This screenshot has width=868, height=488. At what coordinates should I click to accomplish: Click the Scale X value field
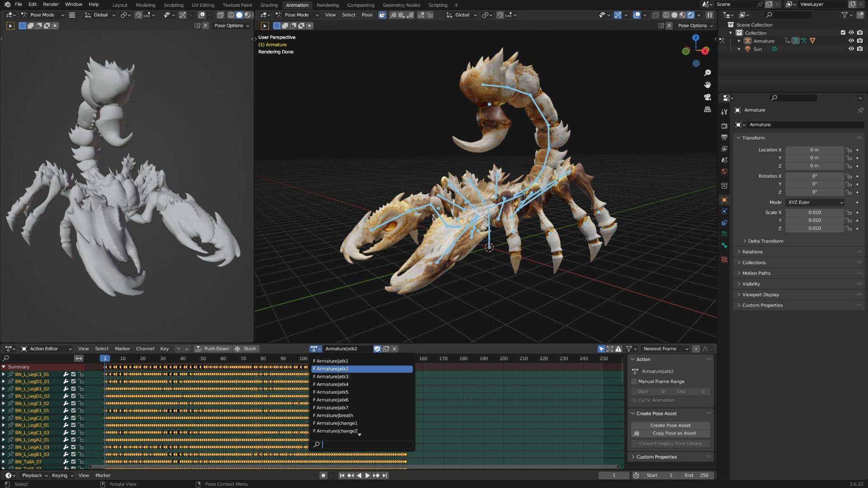(815, 212)
